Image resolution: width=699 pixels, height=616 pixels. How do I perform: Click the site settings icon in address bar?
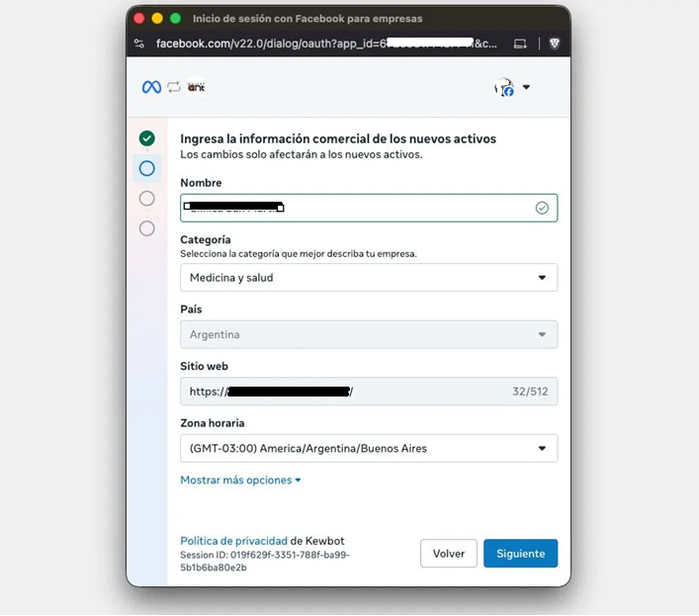(x=139, y=44)
